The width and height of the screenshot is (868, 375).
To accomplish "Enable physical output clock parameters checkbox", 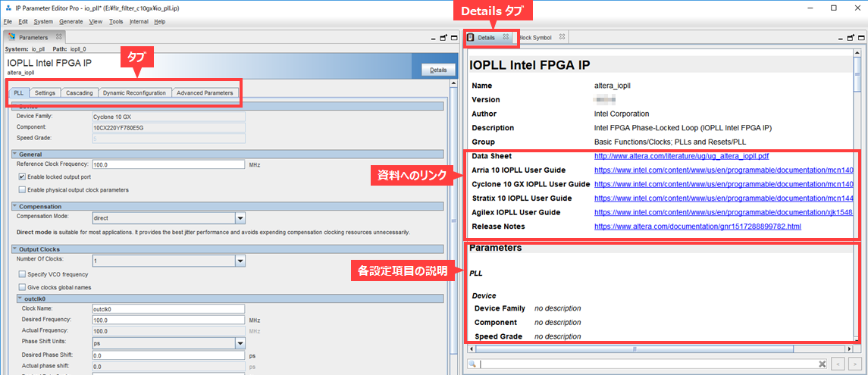I will coord(22,189).
